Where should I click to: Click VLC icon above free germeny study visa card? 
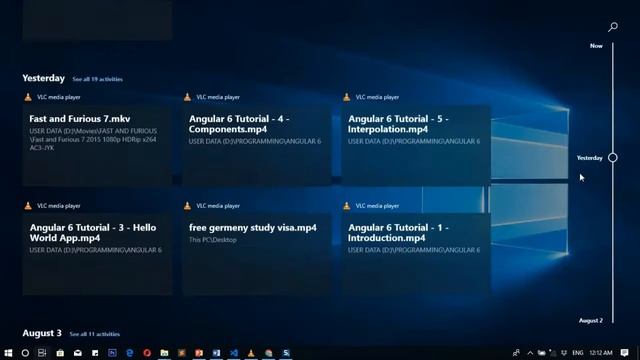187,206
